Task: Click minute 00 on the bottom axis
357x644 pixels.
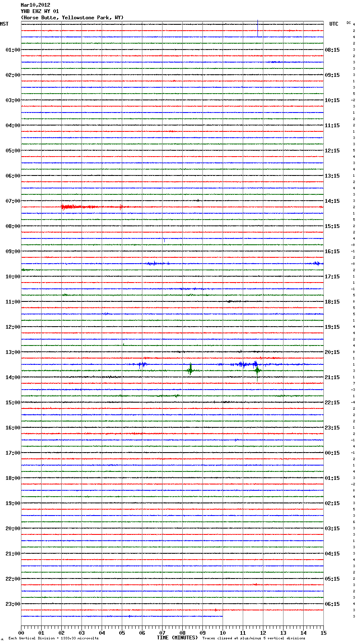Action: pos(21,633)
